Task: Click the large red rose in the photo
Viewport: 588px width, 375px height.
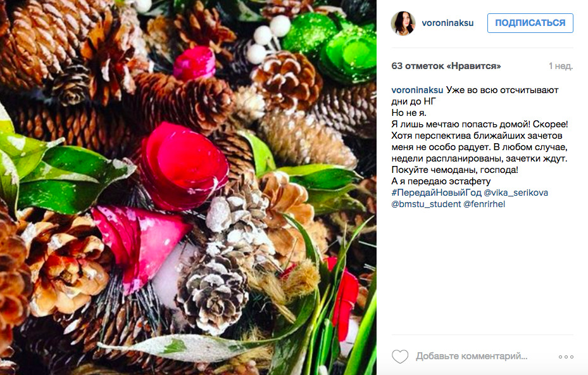Action: pos(183,165)
